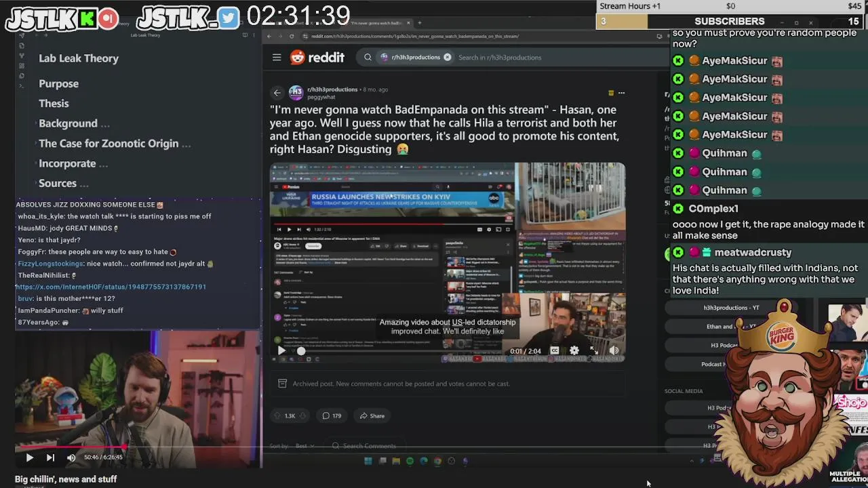Open File Explorer from the taskbar

coord(396,461)
